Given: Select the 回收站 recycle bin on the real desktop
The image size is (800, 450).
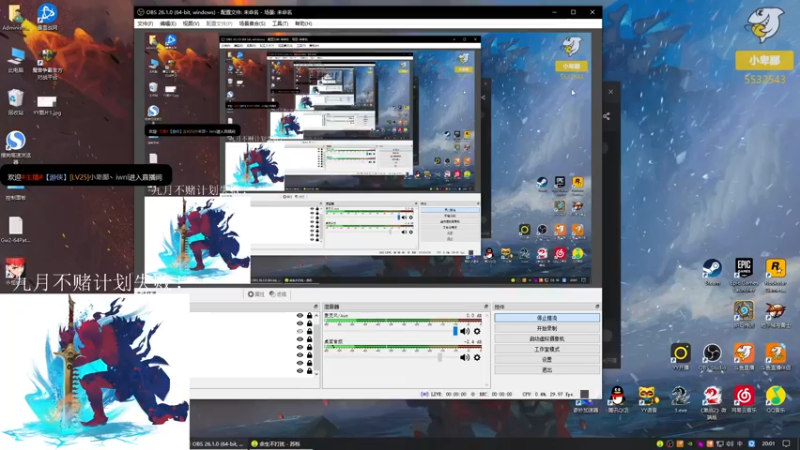Looking at the screenshot, I should pyautogui.click(x=15, y=102).
